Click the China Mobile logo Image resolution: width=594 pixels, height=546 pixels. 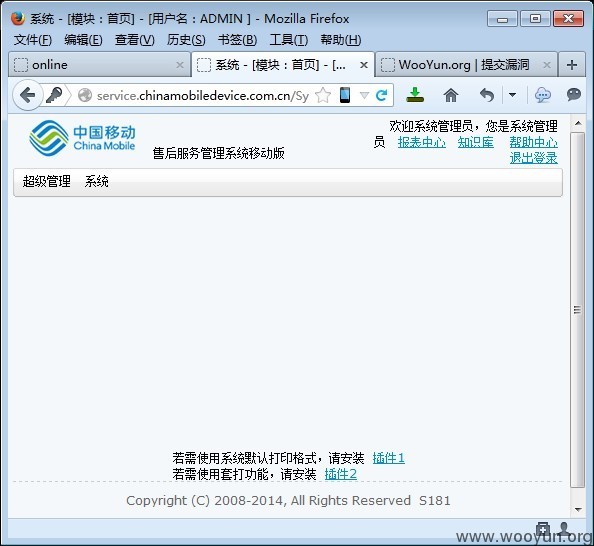[x=82, y=138]
